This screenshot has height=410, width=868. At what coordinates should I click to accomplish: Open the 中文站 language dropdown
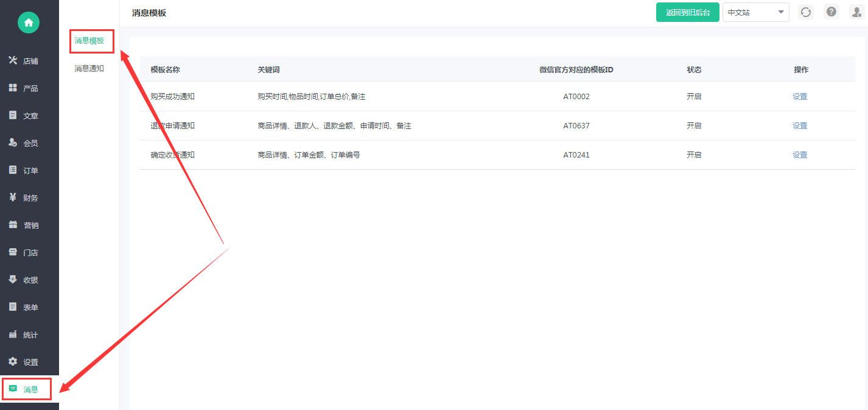click(x=756, y=12)
